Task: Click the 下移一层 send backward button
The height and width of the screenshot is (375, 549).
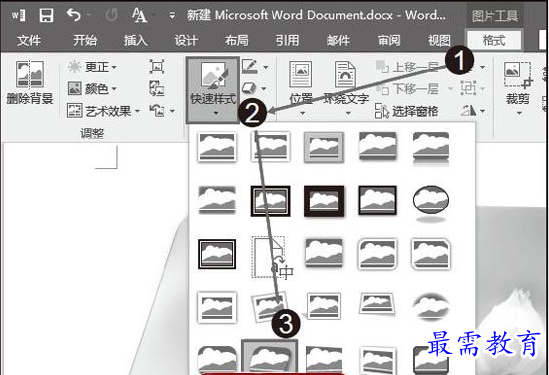Action: click(x=408, y=89)
